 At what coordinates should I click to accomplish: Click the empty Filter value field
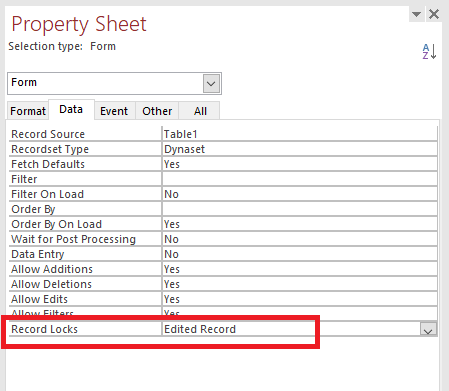(299, 179)
